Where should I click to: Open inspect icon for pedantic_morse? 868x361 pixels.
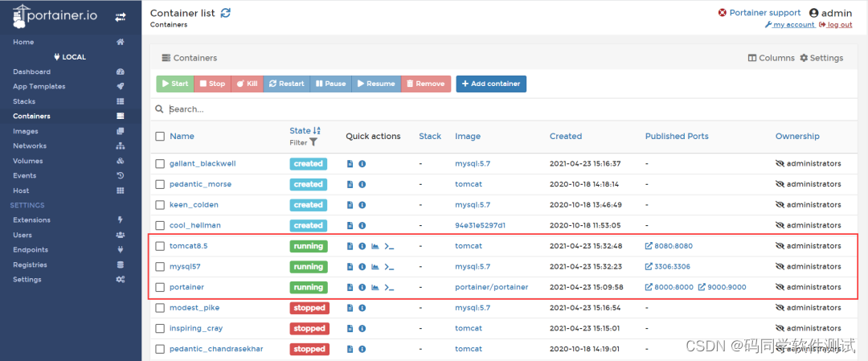pyautogui.click(x=362, y=184)
